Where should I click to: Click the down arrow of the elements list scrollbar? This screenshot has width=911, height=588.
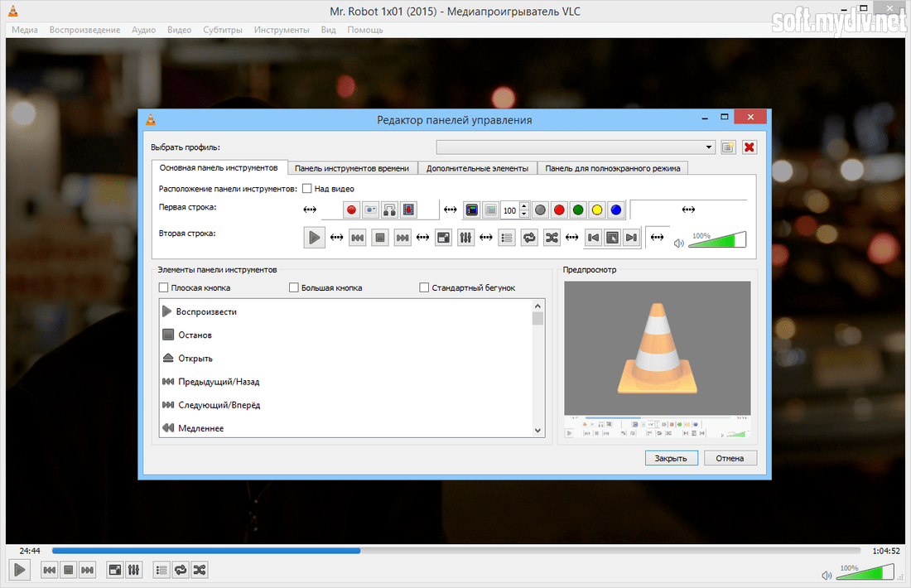coord(538,431)
